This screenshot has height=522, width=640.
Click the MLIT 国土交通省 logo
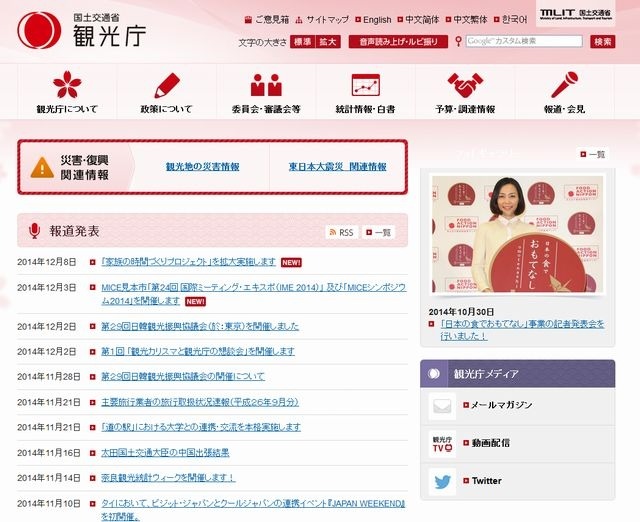point(576,13)
